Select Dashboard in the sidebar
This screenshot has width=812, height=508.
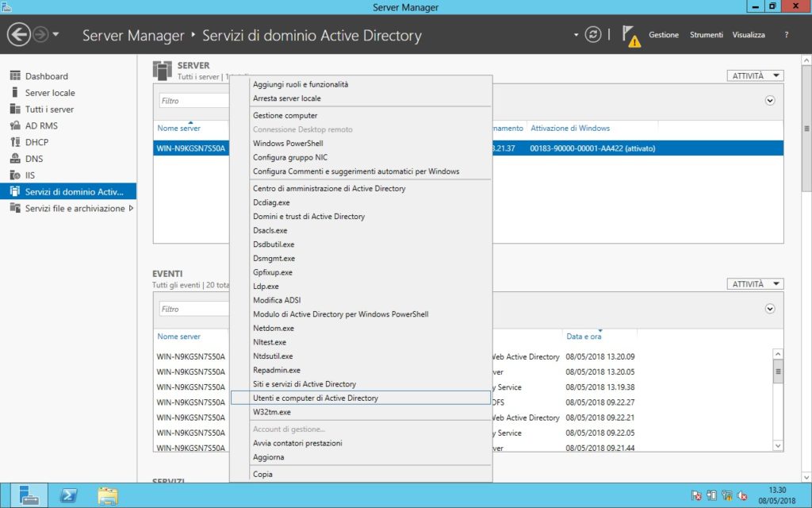click(68, 76)
